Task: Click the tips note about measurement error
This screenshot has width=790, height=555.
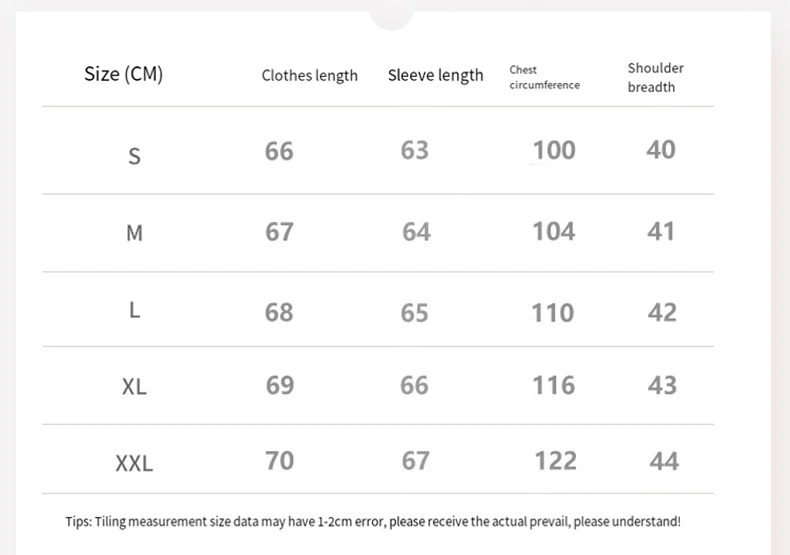Action: pos(372,521)
